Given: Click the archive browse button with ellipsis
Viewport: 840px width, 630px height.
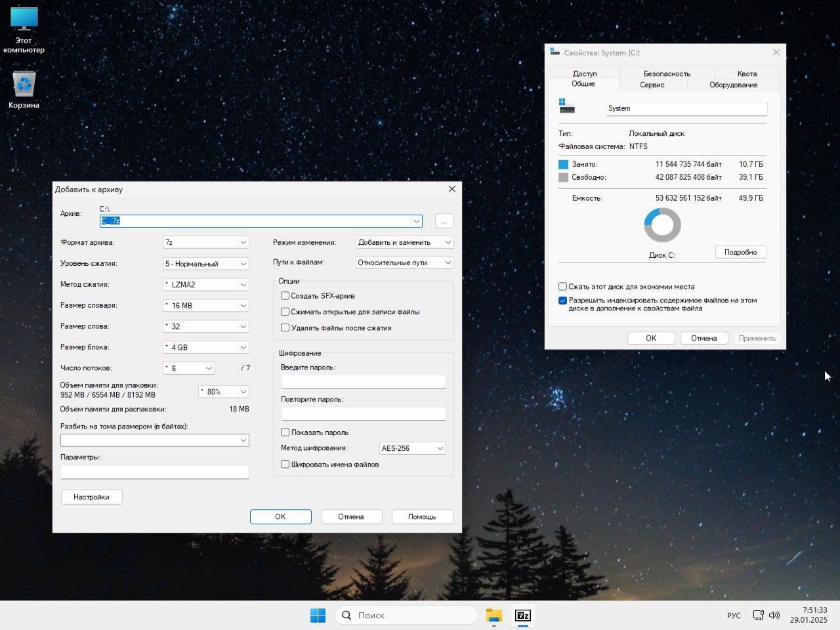Looking at the screenshot, I should [x=444, y=221].
